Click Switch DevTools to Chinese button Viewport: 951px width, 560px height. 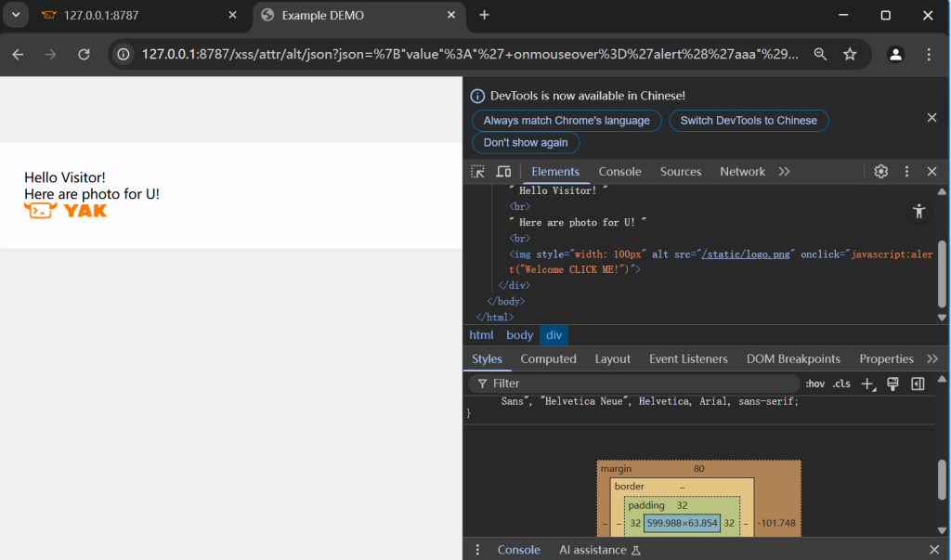749,121
